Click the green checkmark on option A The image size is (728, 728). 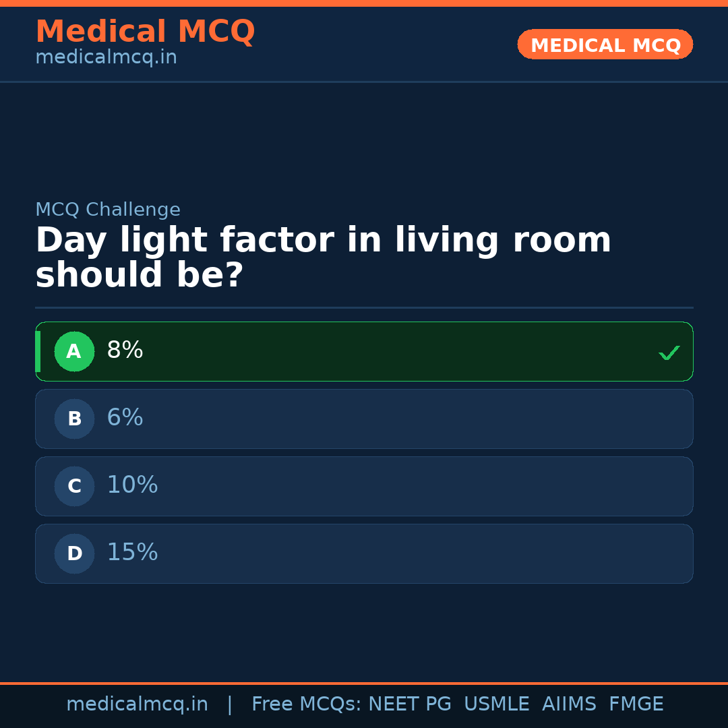(669, 353)
